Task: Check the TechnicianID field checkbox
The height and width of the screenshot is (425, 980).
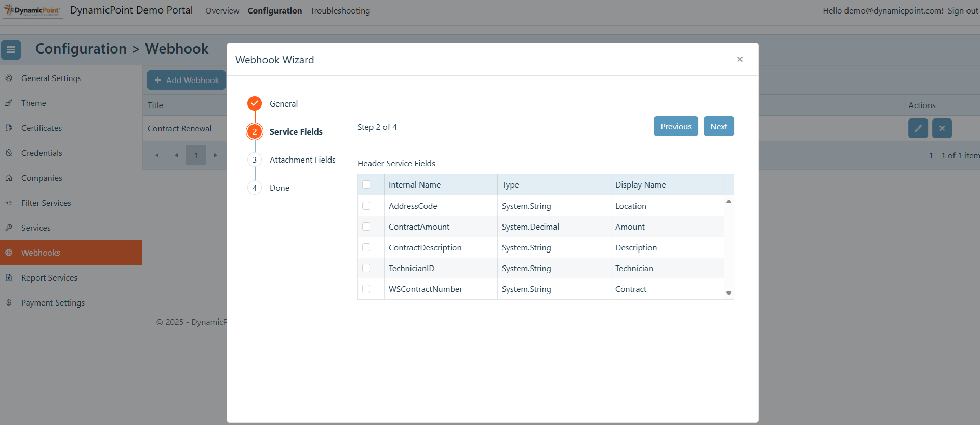Action: click(x=366, y=268)
